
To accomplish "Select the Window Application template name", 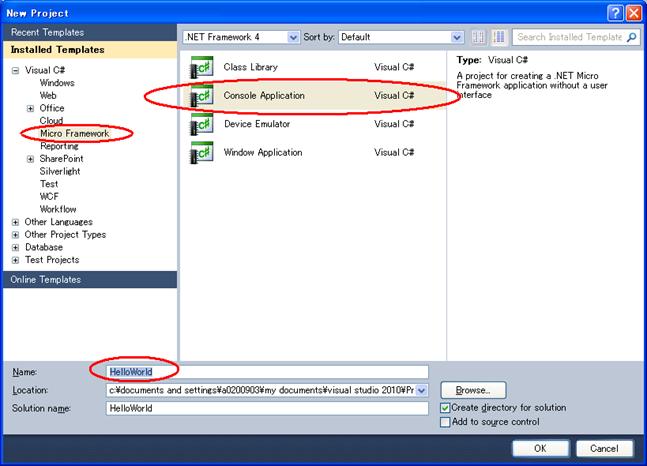I will [263, 152].
